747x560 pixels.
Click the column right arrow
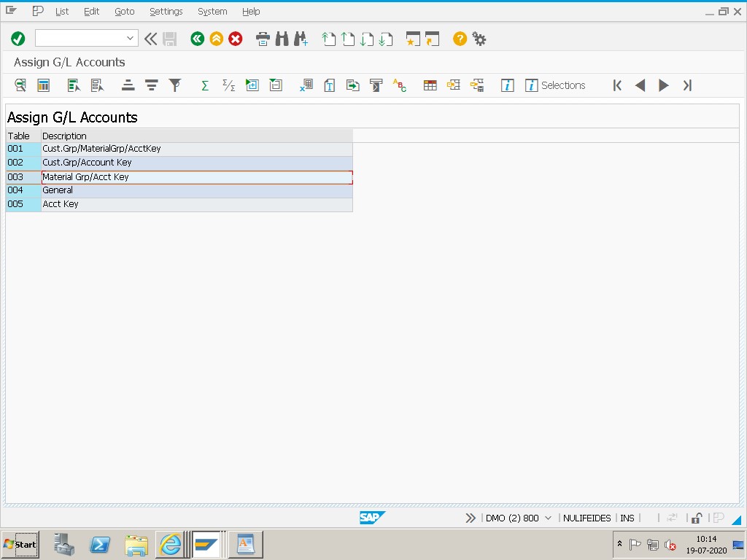pyautogui.click(x=663, y=85)
